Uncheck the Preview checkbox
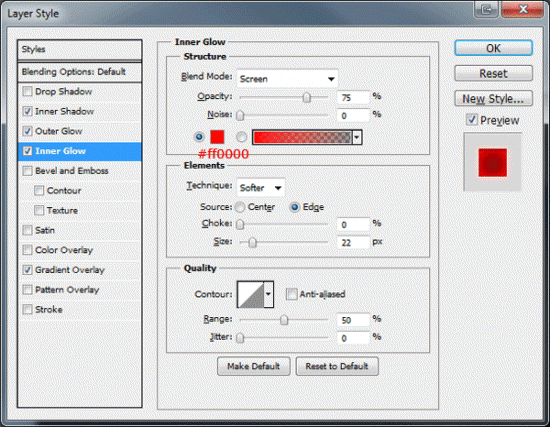550x427 pixels. click(x=472, y=120)
